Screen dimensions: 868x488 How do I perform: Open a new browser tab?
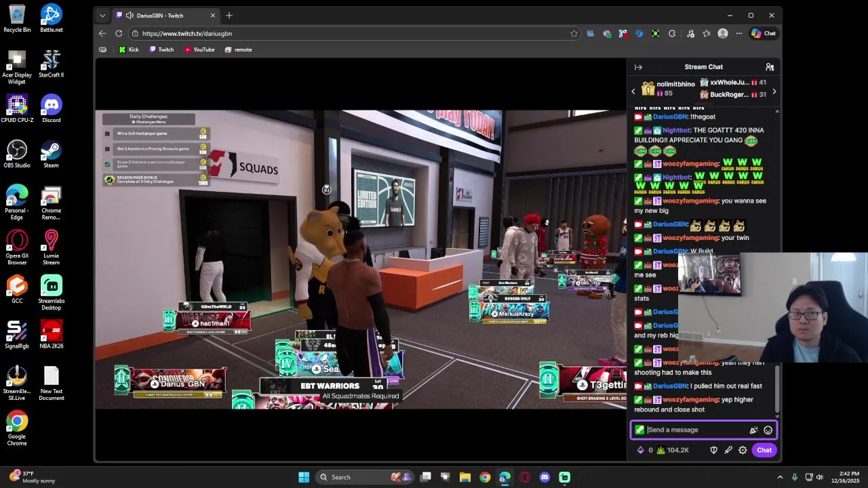point(229,15)
